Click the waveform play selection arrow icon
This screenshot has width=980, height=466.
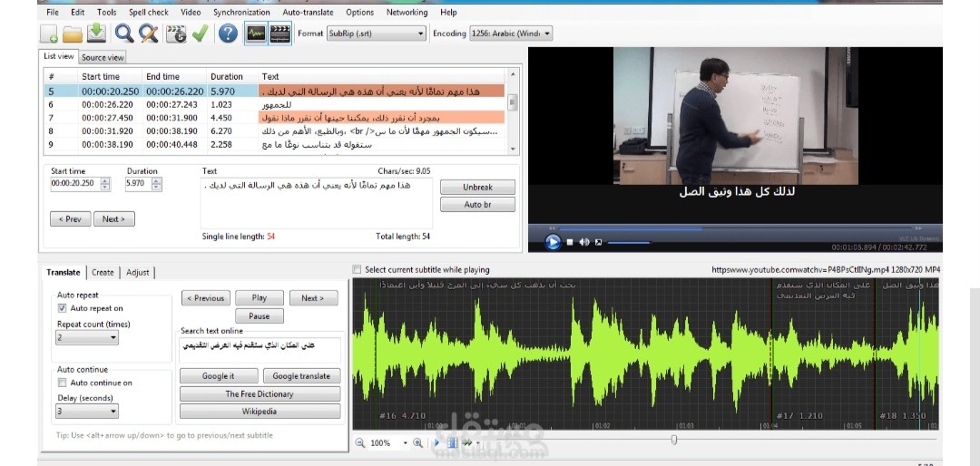pyautogui.click(x=436, y=443)
